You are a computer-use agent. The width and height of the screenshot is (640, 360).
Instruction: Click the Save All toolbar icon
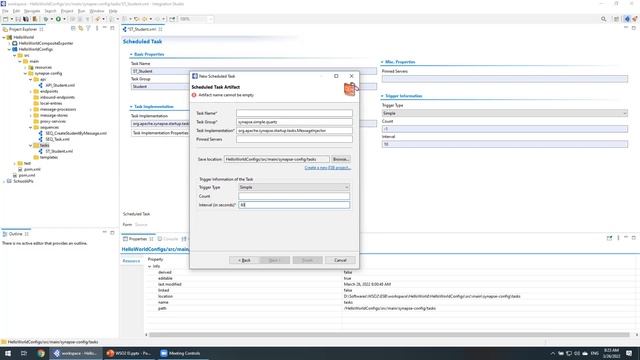click(x=26, y=19)
